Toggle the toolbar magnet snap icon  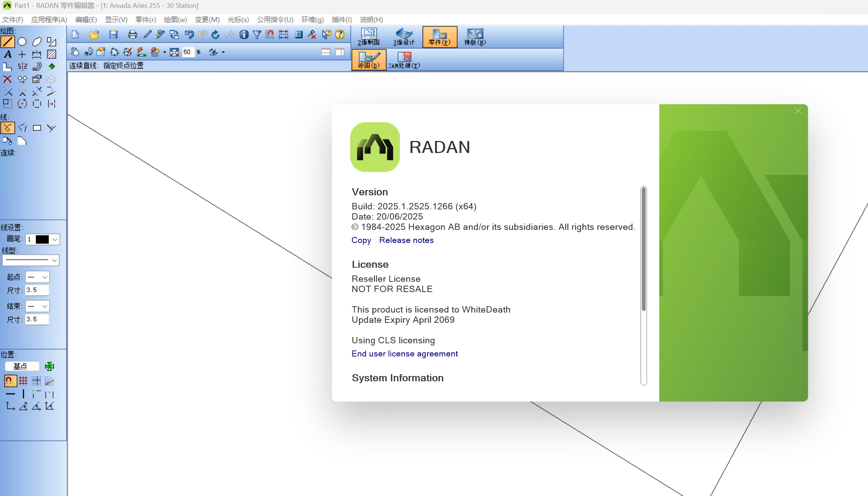tap(270, 35)
